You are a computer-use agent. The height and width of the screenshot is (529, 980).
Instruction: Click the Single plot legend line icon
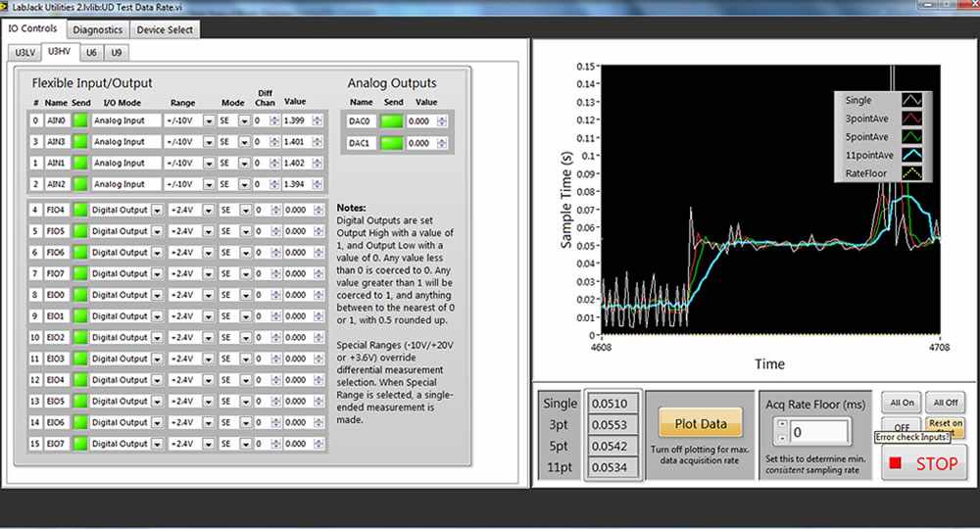pos(911,100)
